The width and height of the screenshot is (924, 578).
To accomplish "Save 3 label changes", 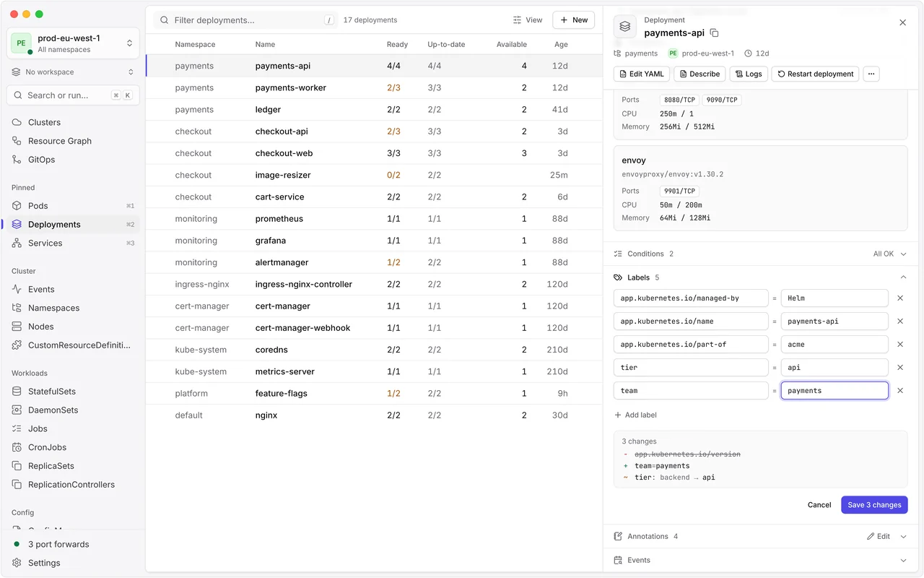I will [874, 505].
